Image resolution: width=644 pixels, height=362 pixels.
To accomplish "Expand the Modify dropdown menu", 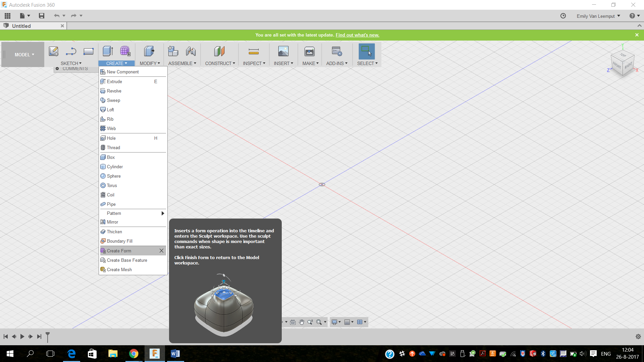I will [x=150, y=63].
